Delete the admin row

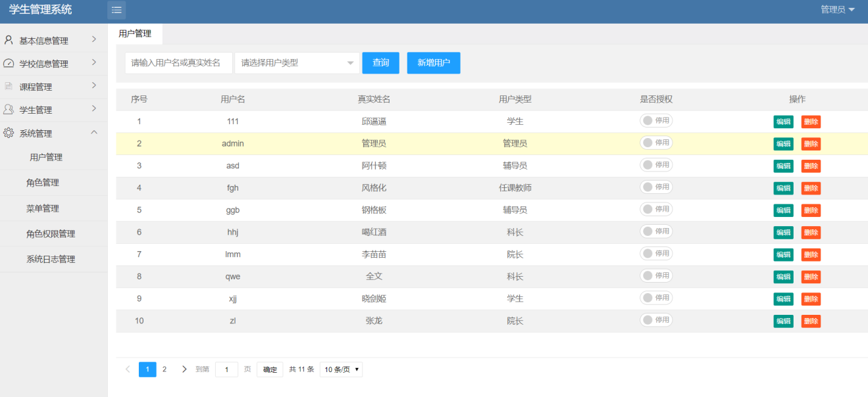click(811, 144)
